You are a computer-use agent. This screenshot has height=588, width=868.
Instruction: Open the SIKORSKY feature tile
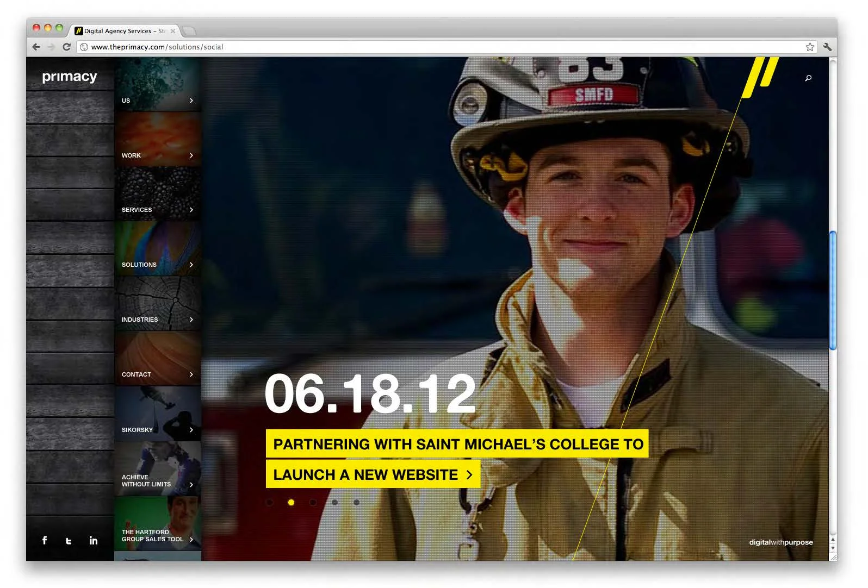tap(158, 414)
